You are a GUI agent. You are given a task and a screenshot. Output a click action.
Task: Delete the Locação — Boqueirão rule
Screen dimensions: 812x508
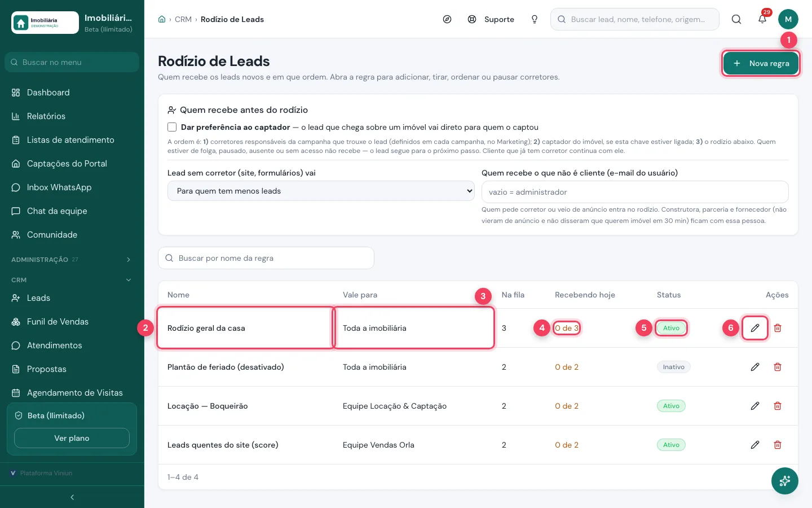[778, 406]
